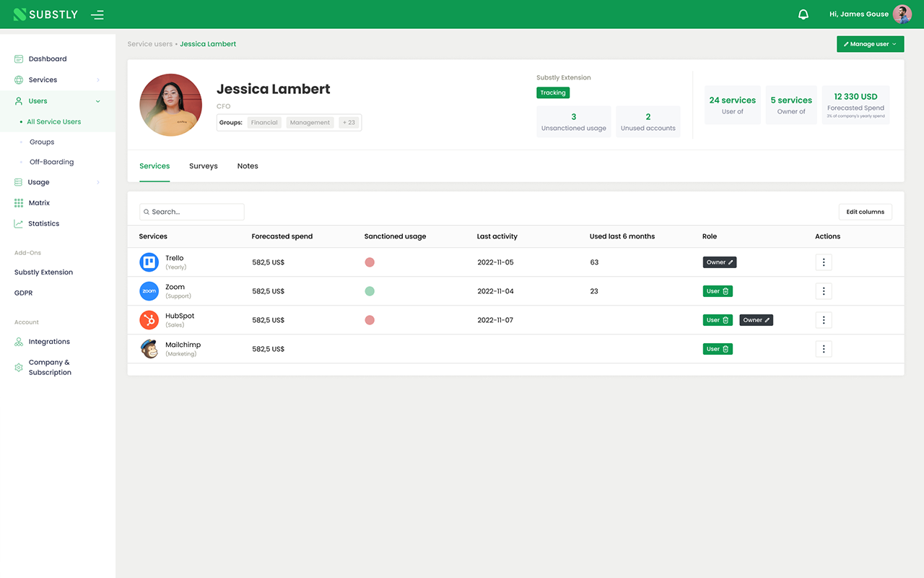The width and height of the screenshot is (924, 578).
Task: Click Jessica Lambert's profile photo
Action: pos(170,105)
